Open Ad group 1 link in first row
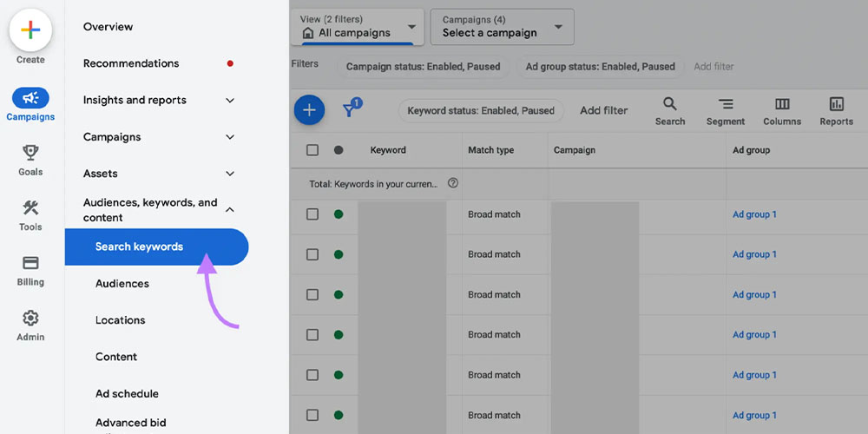This screenshot has width=868, height=434. [x=754, y=214]
